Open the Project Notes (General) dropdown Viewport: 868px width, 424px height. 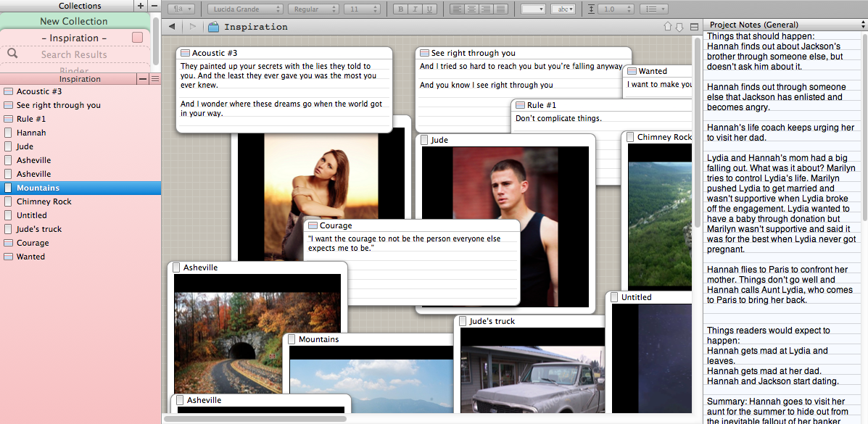(x=785, y=25)
